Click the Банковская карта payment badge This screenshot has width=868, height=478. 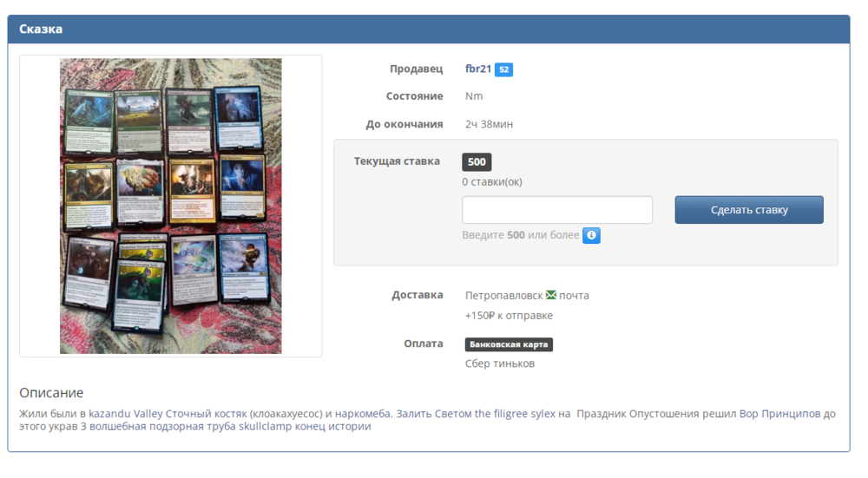(x=509, y=344)
